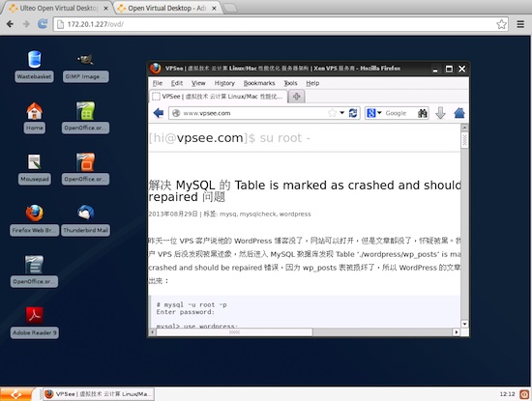This screenshot has width=532, height=401.
Task: Reload the Chrome page
Action: 43,24
